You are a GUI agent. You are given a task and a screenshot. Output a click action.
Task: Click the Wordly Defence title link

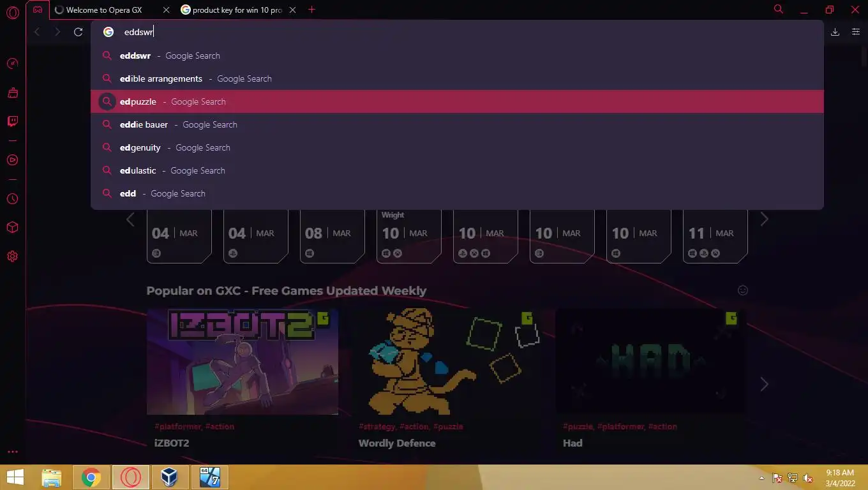[397, 443]
